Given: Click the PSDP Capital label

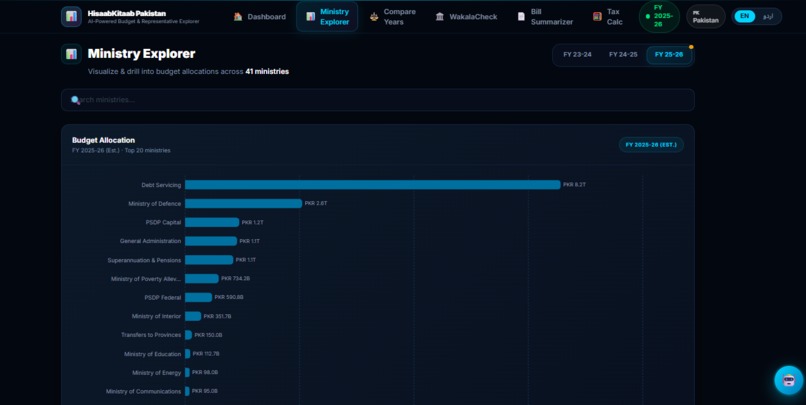Looking at the screenshot, I should (163, 223).
